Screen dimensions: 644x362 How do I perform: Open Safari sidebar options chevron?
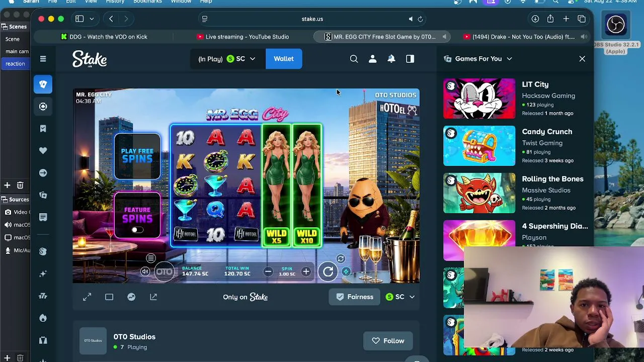pyautogui.click(x=92, y=19)
